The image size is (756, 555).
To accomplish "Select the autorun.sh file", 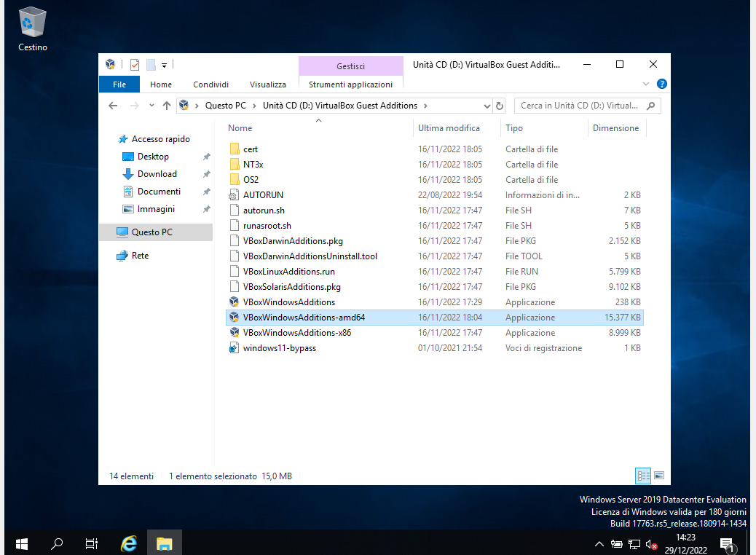I will [x=264, y=210].
